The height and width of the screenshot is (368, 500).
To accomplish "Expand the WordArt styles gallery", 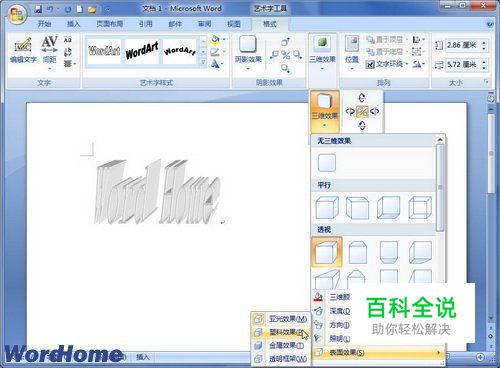I will [203, 62].
